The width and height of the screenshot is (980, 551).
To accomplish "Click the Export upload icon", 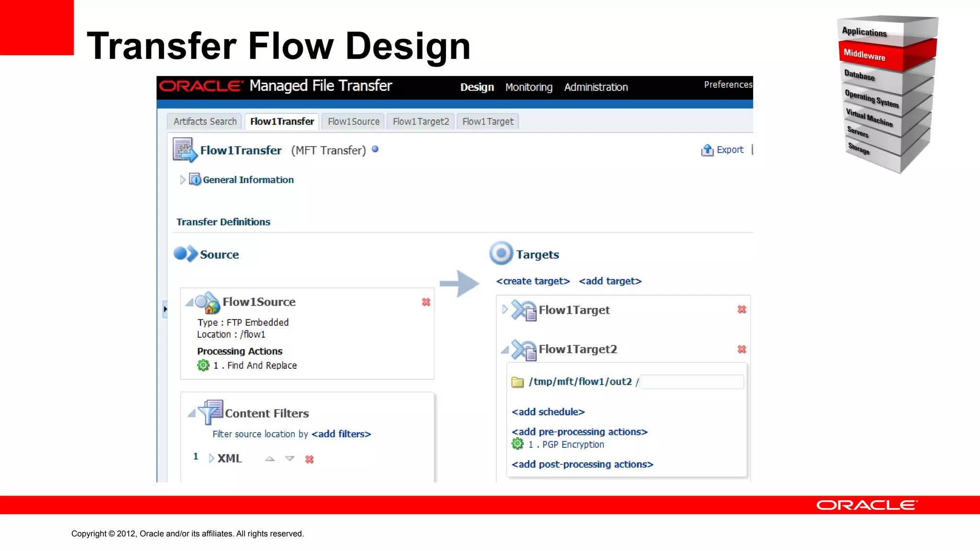I will tap(707, 150).
